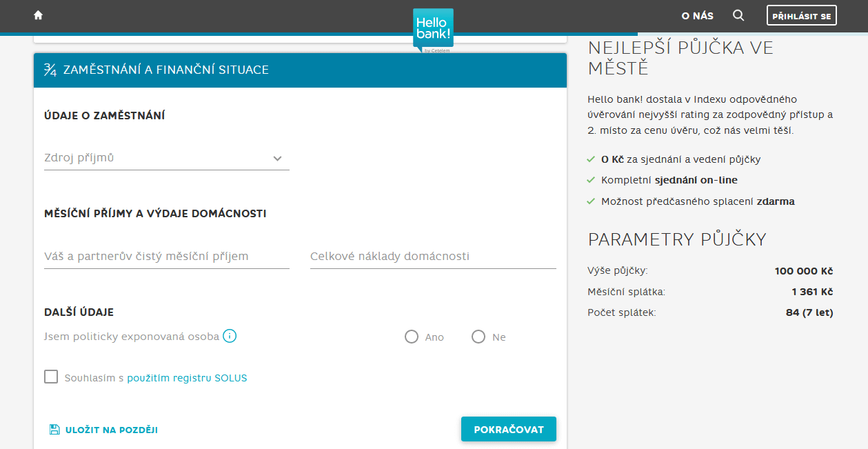
Task: Click the home icon in header
Action: 38,15
